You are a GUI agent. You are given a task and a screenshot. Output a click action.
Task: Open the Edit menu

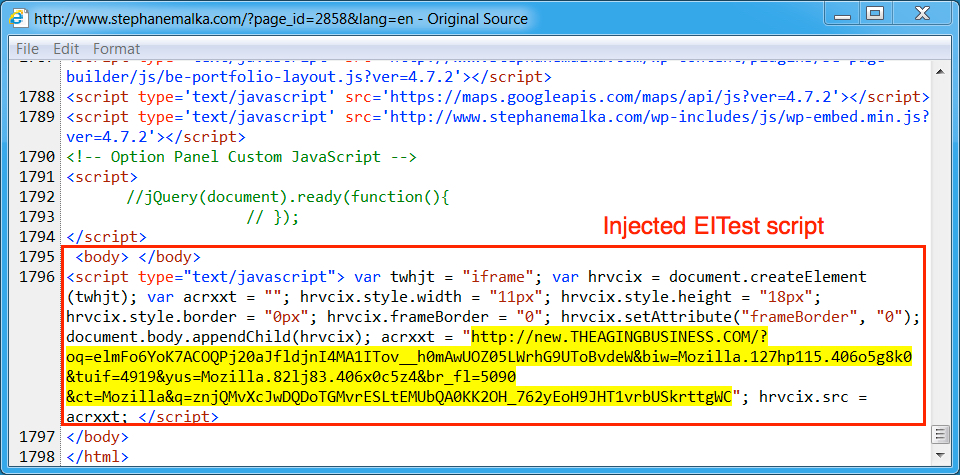66,49
